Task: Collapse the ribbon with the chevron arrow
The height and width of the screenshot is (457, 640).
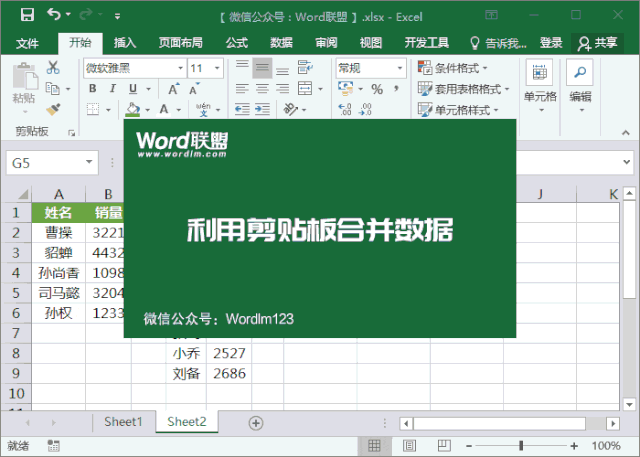Action: (625, 133)
